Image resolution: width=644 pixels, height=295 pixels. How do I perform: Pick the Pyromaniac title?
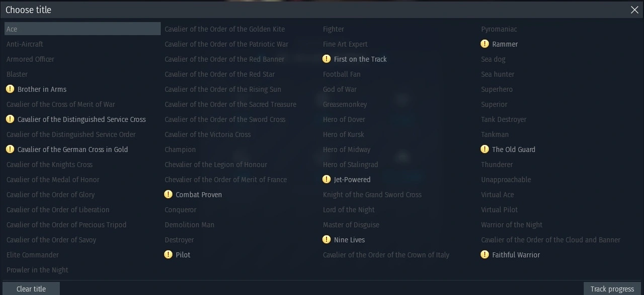coord(499,29)
